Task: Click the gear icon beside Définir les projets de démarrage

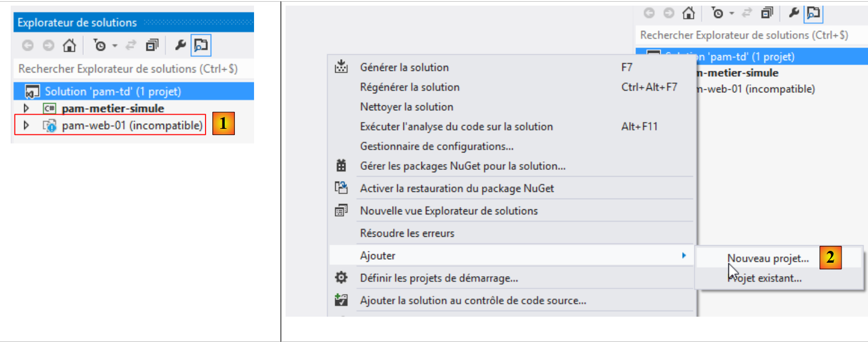Action: 341,278
